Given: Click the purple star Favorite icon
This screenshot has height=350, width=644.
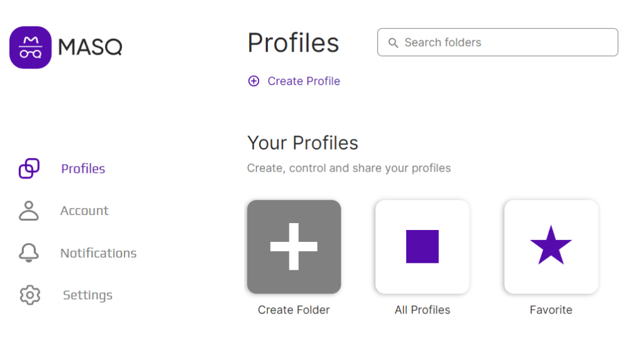Looking at the screenshot, I should pos(551,245).
